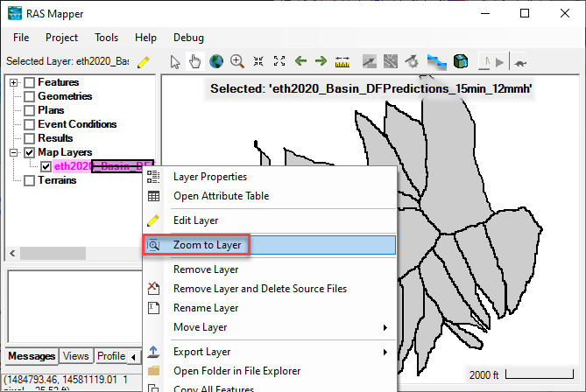Select the magnifier zoom-in tool
The image size is (586, 392).
(237, 61)
